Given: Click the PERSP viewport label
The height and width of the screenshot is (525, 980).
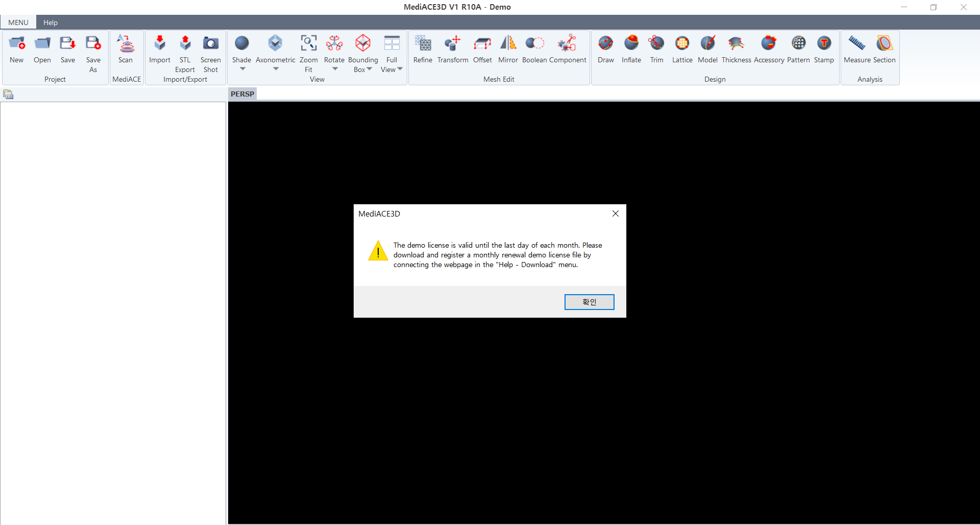Looking at the screenshot, I should pyautogui.click(x=242, y=94).
